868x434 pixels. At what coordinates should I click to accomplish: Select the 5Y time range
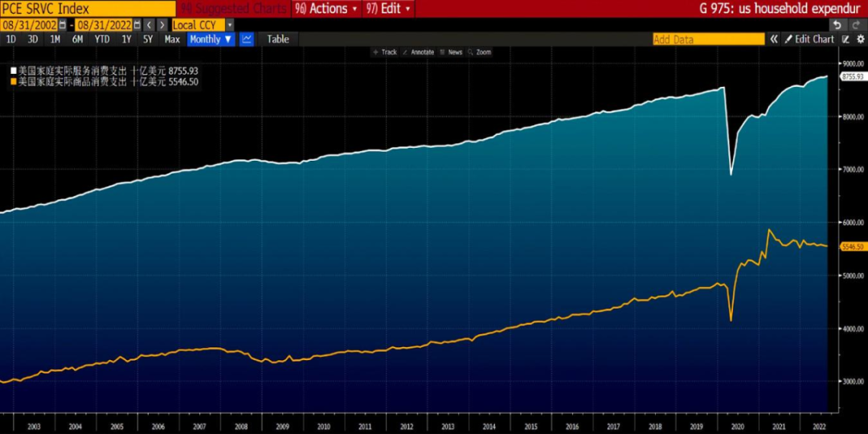tap(148, 39)
